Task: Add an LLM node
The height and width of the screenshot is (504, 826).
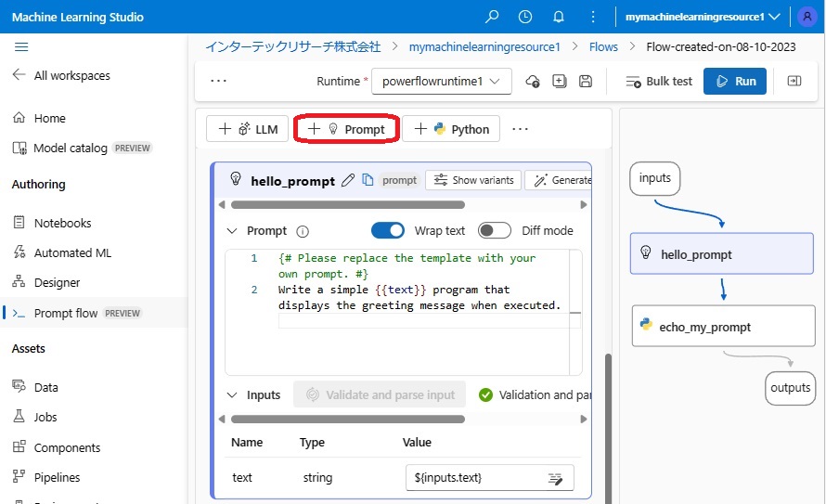Action: 247,129
